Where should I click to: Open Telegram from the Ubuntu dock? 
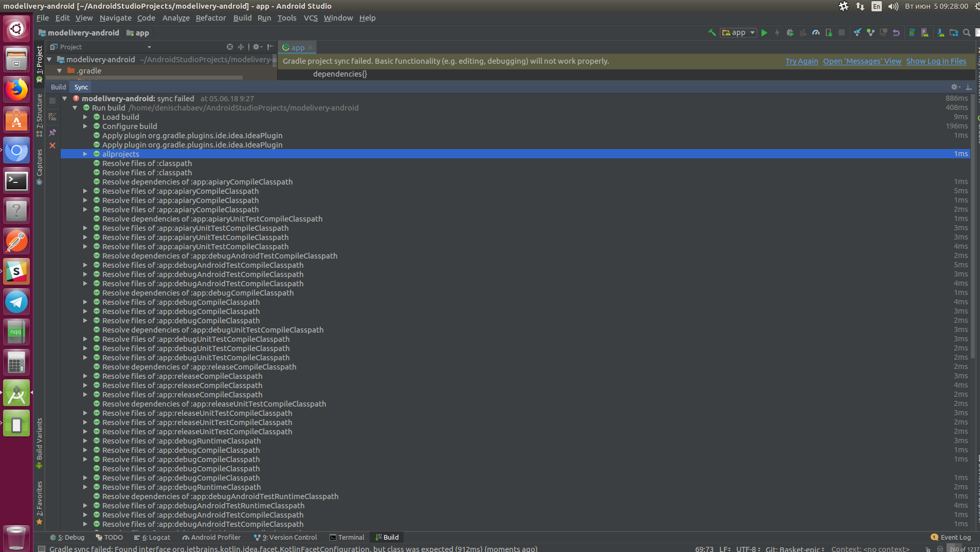click(16, 302)
